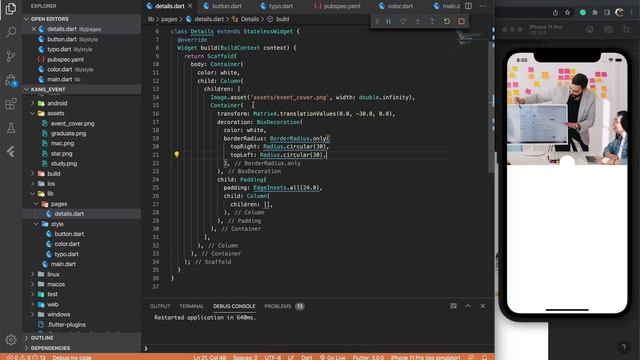Rotate the simulator device icon

[x=626, y=29]
